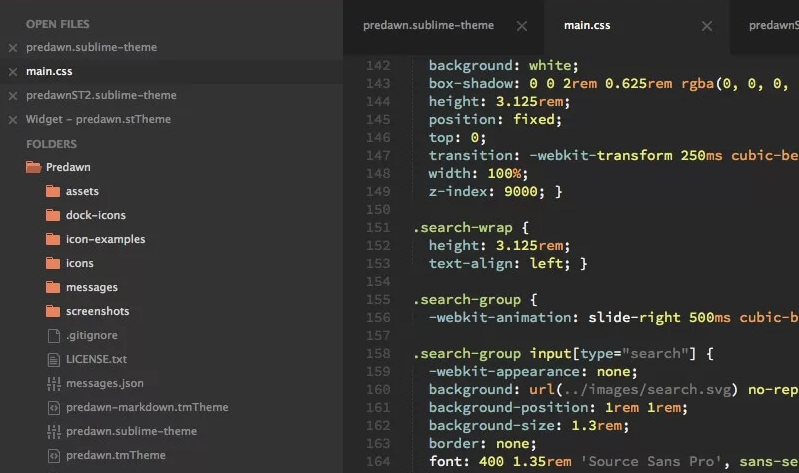Expand the assets folder icon

53,191
